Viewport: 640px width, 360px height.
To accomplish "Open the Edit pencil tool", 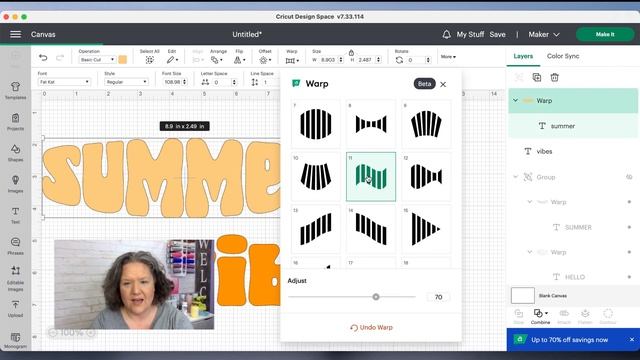I will pyautogui.click(x=172, y=60).
